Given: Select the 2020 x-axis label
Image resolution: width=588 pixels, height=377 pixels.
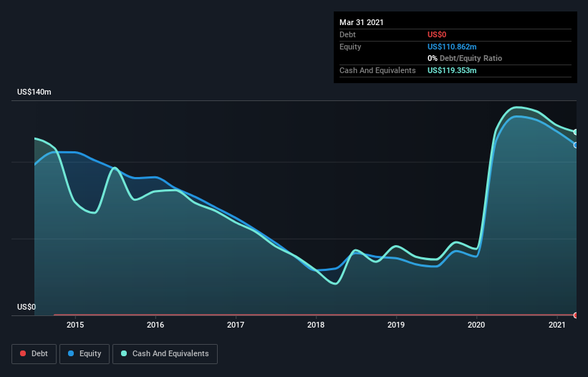Looking at the screenshot, I should pos(476,325).
